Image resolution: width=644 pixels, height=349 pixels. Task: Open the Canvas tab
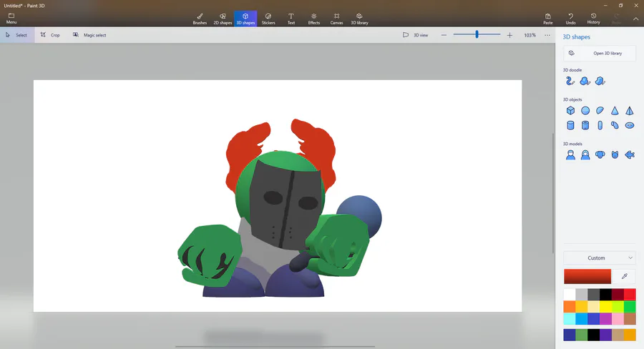336,19
